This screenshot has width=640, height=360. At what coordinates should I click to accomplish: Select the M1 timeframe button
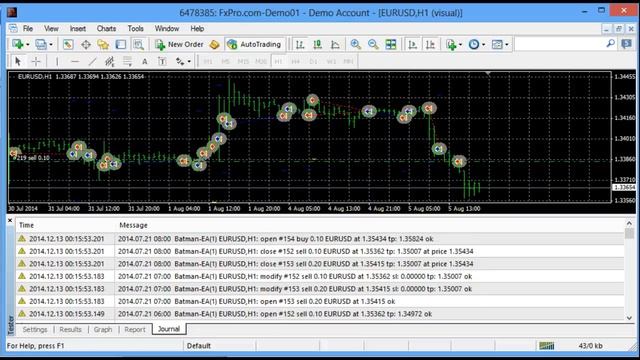click(208, 62)
